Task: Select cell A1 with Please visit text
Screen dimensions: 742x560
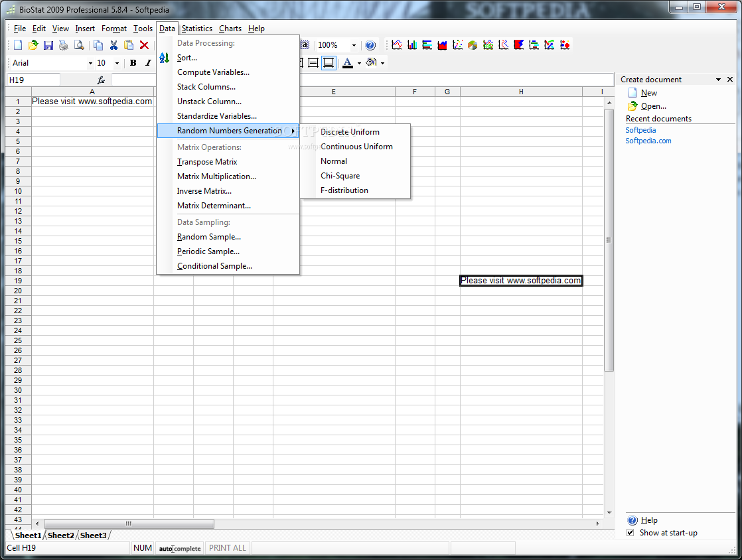Action: 92,102
